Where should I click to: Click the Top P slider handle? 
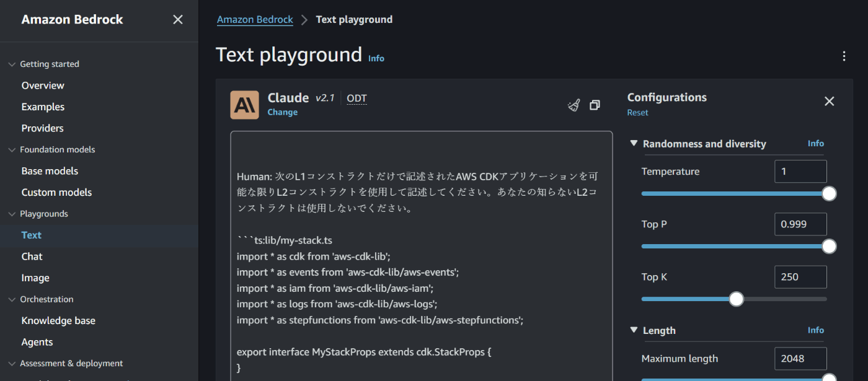click(x=829, y=247)
